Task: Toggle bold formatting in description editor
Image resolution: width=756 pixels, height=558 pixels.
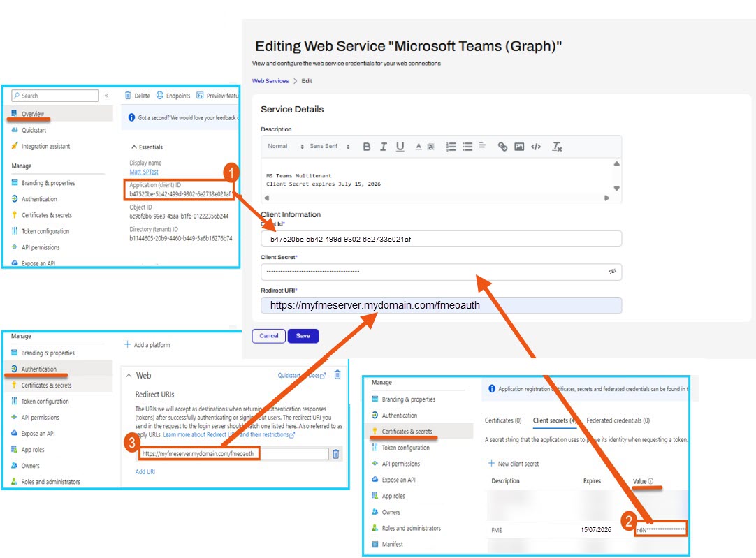Action: pos(366,147)
